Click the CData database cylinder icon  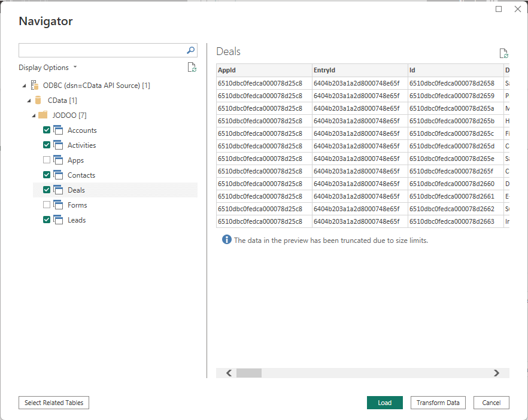click(x=38, y=100)
